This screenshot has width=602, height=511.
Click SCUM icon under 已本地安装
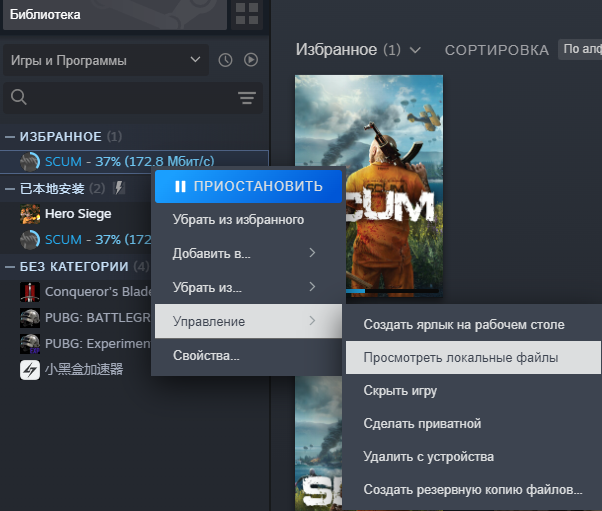click(x=30, y=240)
